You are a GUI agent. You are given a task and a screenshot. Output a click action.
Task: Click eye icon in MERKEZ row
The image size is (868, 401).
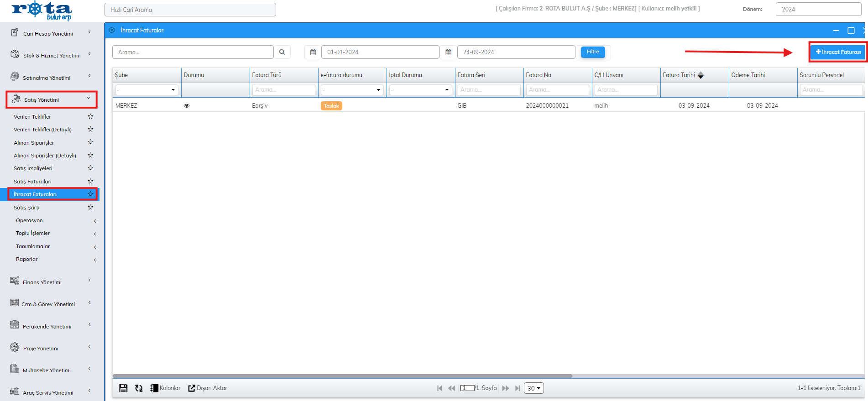(187, 105)
